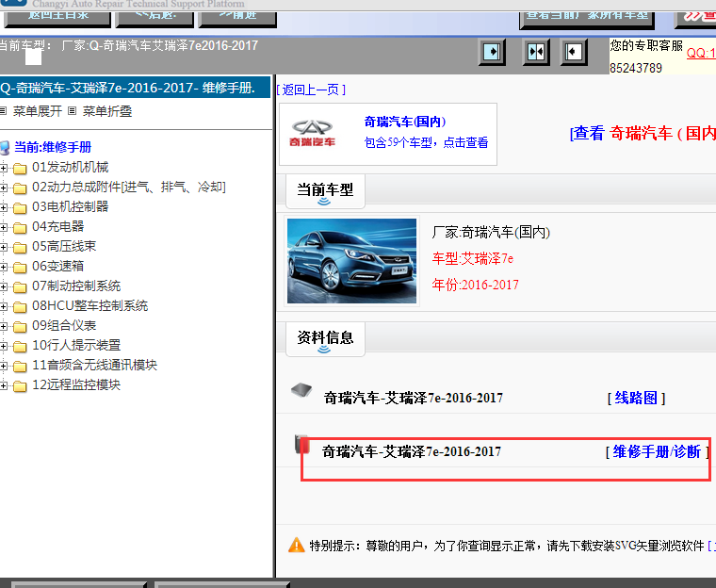The width and height of the screenshot is (716, 588).
Task: Click the 返回主目录 button
Action: [x=57, y=19]
